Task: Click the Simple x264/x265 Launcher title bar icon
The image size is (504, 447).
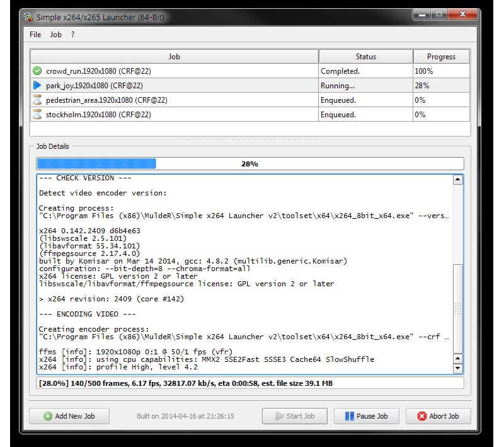Action: click(x=28, y=17)
